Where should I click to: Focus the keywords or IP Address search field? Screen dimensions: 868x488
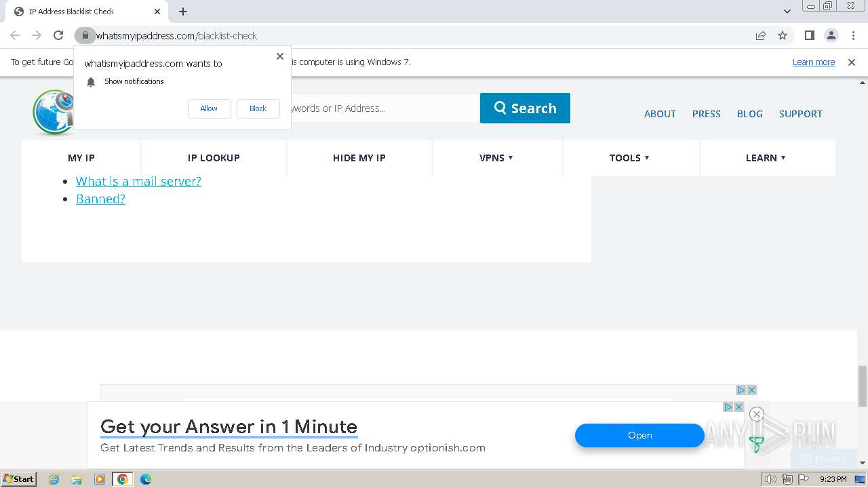click(385, 108)
